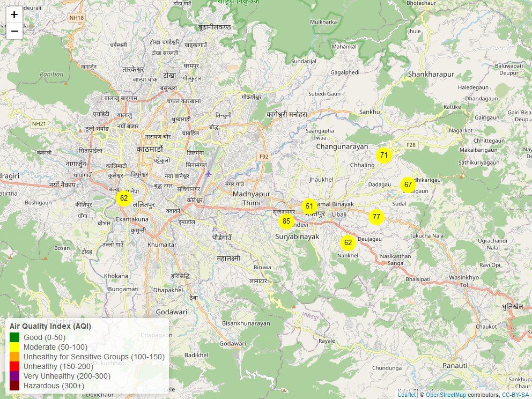The height and width of the screenshot is (399, 532).
Task: Click the Shankharapur place label
Action: [431, 75]
